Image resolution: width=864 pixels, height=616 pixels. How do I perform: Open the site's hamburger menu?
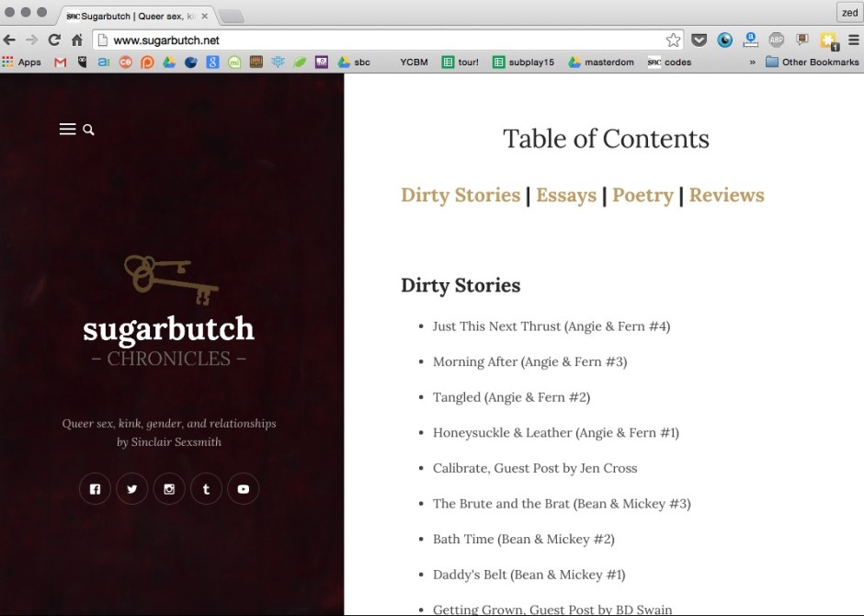coord(67,130)
